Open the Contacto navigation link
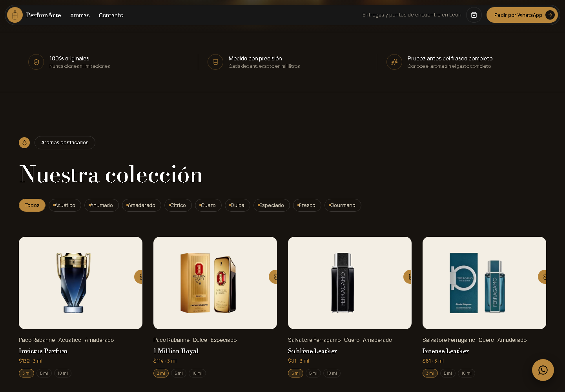This screenshot has height=392, width=565. [x=111, y=15]
